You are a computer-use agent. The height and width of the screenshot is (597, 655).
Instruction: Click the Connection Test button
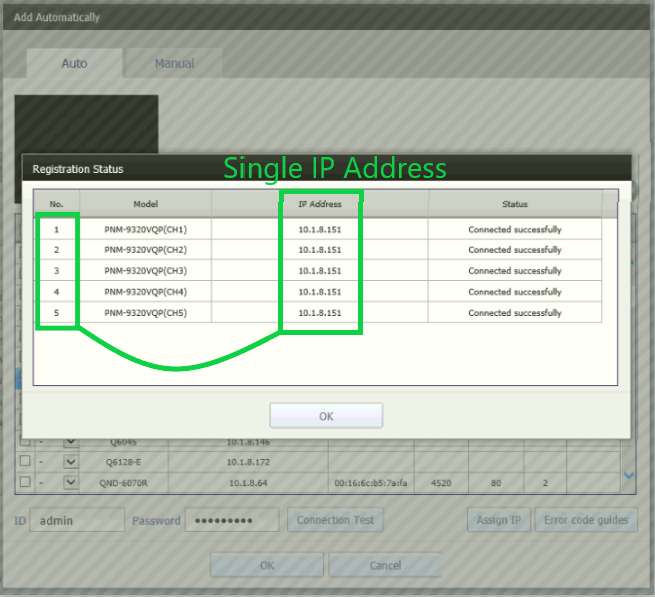click(335, 520)
